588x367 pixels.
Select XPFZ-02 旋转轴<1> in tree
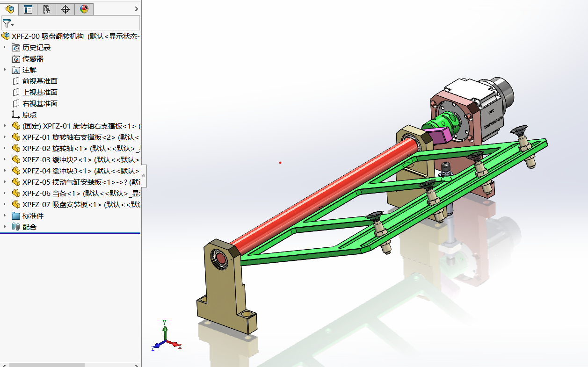81,148
